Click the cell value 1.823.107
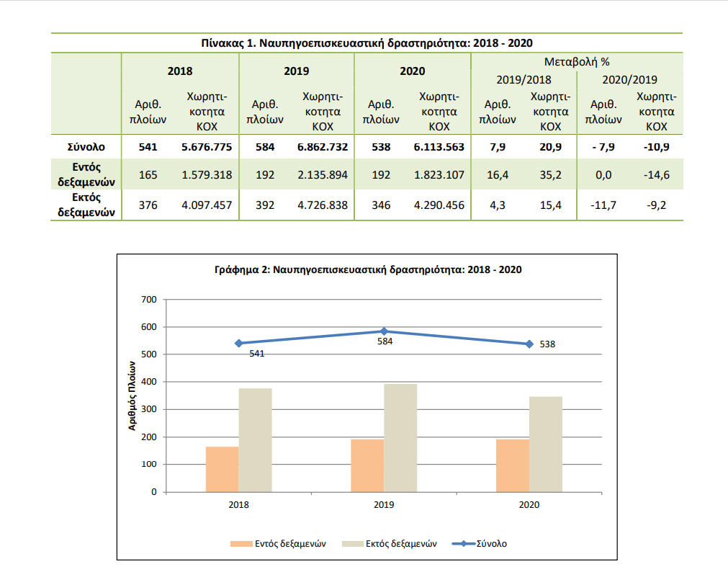Screen dimensions: 728x577 439,174
